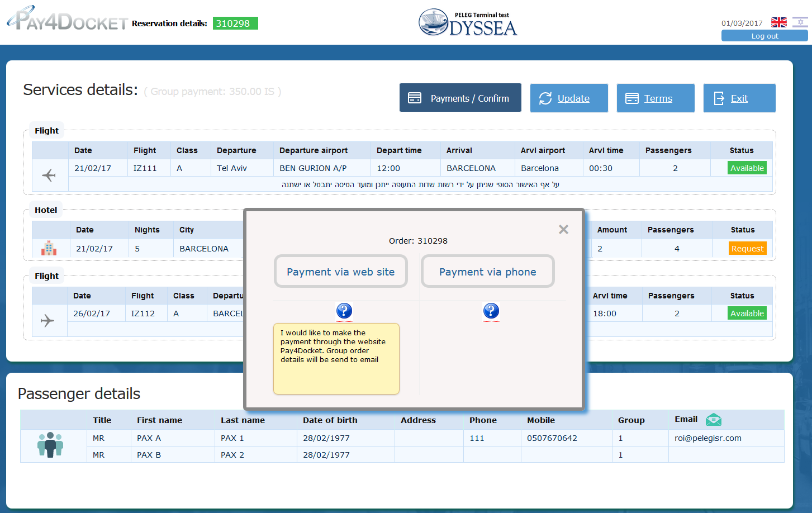This screenshot has height=513, width=812.
Task: Click the Israeli flag icon
Action: 800,21
